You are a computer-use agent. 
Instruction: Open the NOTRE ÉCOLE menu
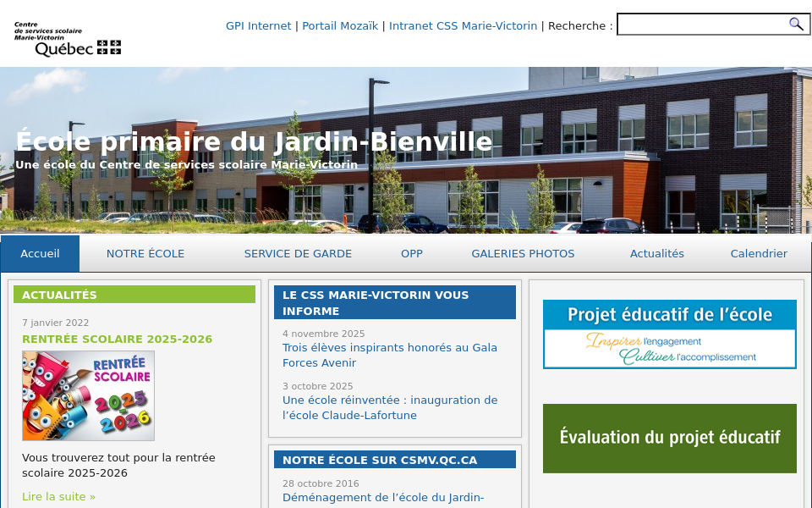click(145, 253)
